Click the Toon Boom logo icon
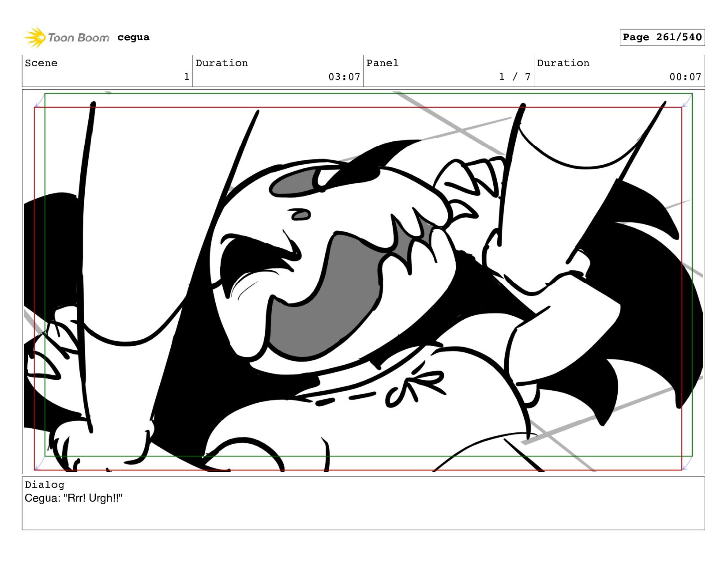This screenshot has width=728, height=563. (x=35, y=38)
